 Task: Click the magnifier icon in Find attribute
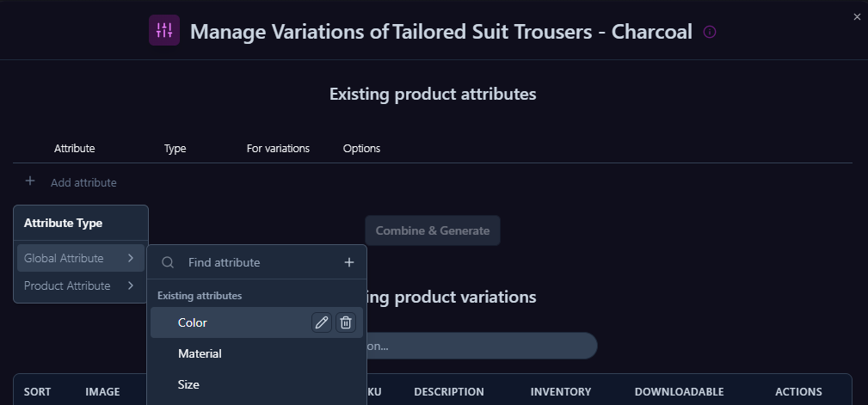(168, 262)
